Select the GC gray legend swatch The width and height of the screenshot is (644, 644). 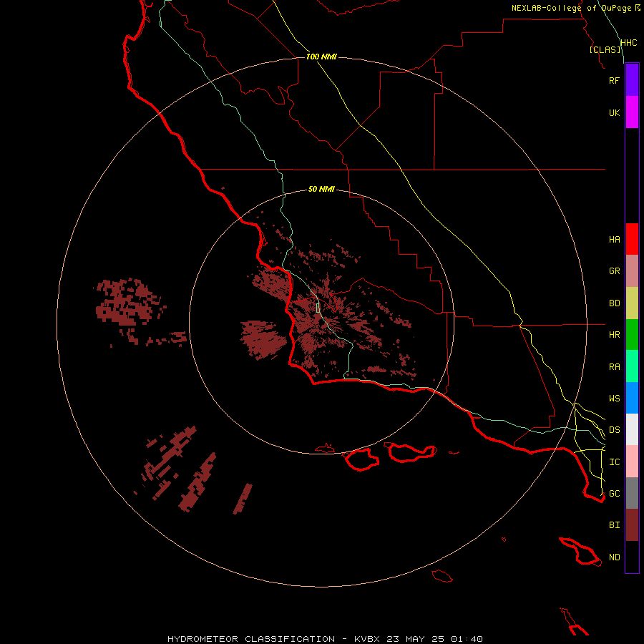tap(632, 493)
